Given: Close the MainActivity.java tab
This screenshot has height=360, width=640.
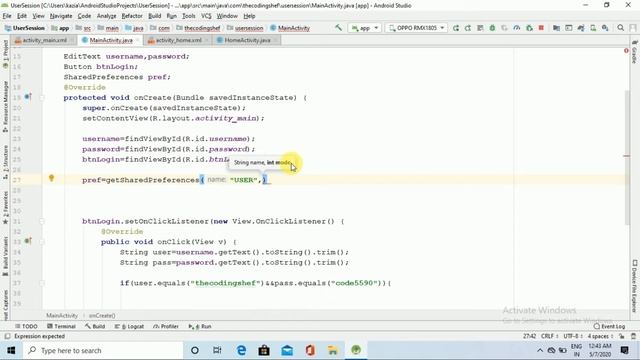Looking at the screenshot, I should tap(138, 40).
